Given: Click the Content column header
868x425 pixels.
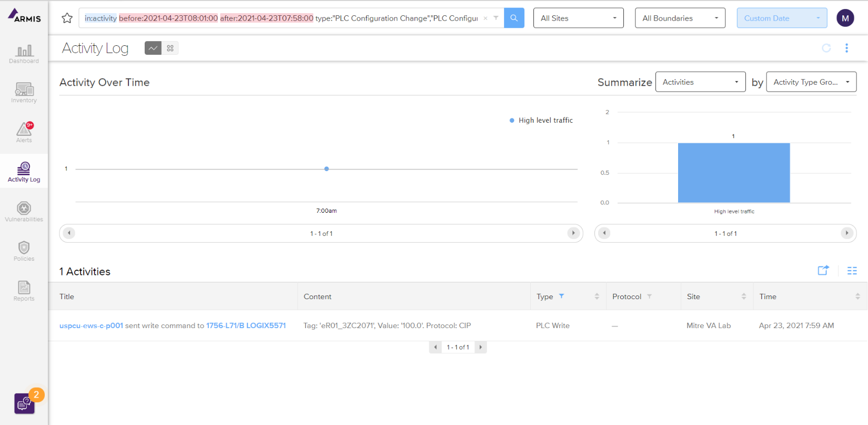Looking at the screenshot, I should 318,296.
